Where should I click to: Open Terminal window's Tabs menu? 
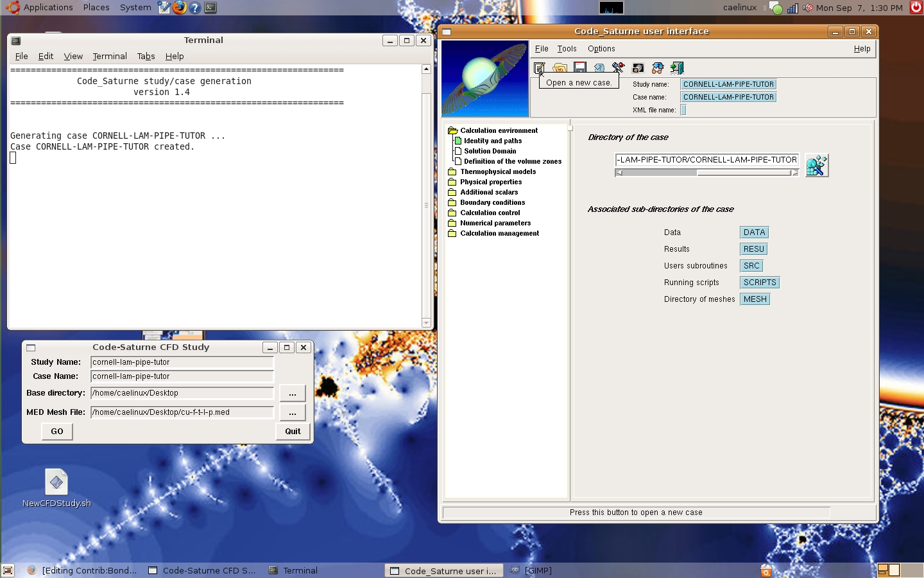(x=146, y=57)
